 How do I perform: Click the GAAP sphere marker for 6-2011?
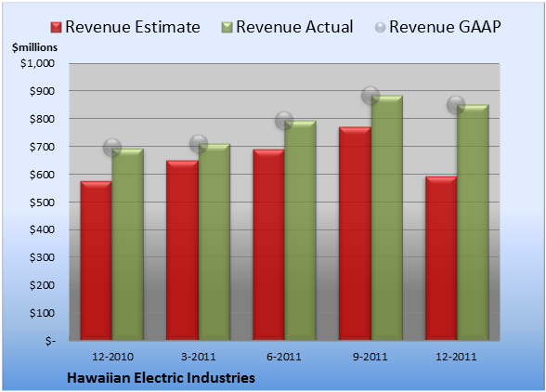(284, 121)
